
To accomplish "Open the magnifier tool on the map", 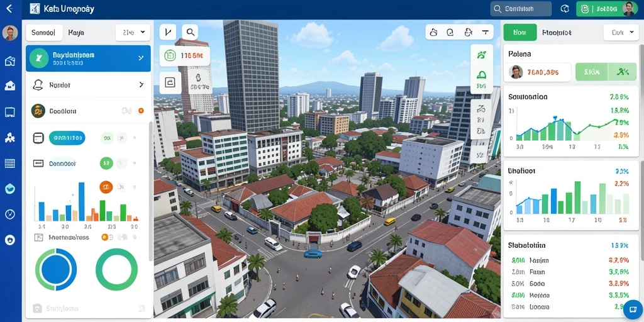I will (190, 32).
